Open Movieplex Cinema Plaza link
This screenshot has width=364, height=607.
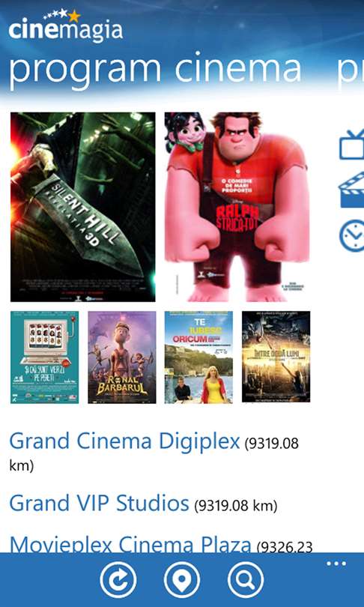click(x=130, y=544)
